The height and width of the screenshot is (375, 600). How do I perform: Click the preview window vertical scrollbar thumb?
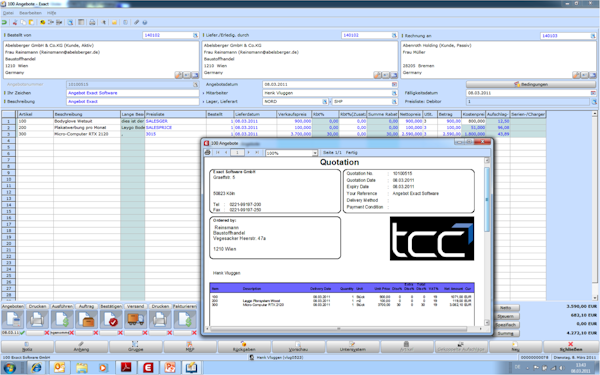(x=487, y=199)
